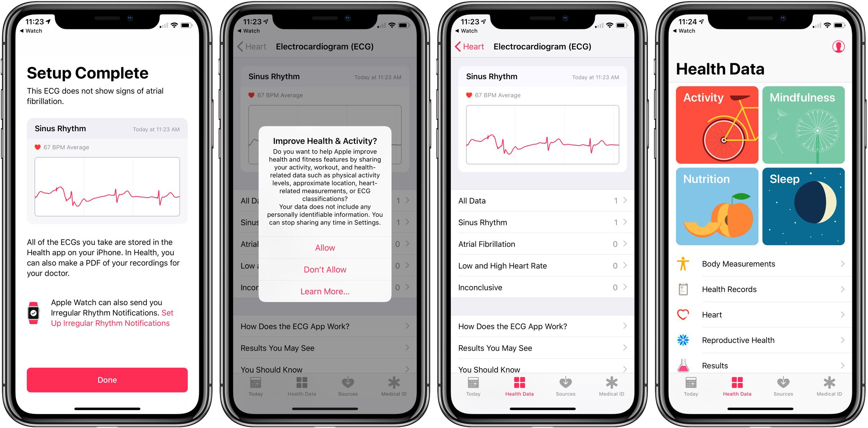The image size is (868, 428).
Task: Tap Don't Allow on health sharing dialog
Action: [x=325, y=270]
